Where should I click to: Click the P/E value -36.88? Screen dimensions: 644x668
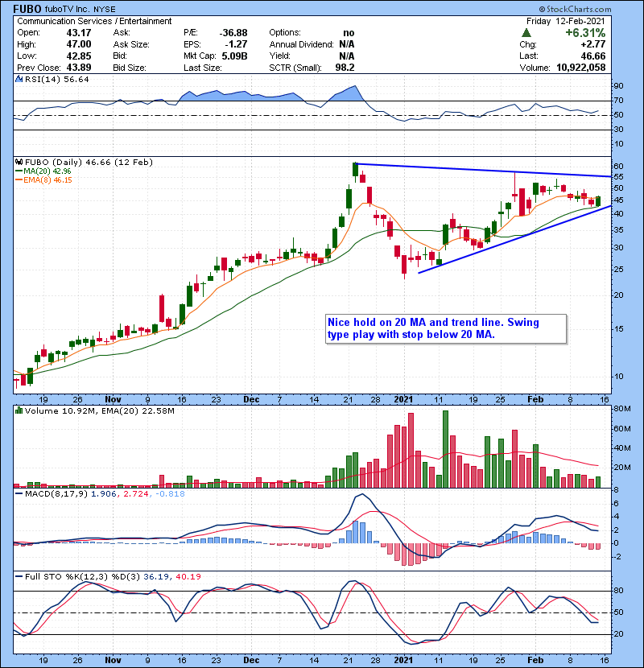tap(233, 33)
